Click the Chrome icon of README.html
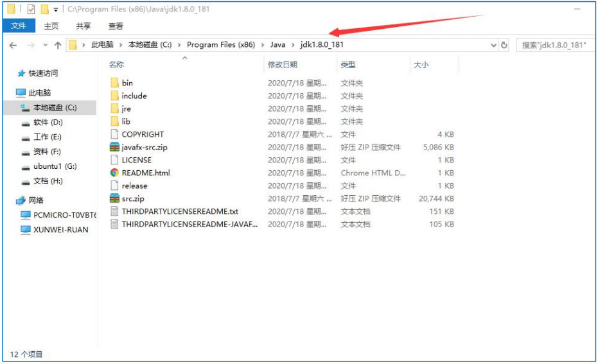 (114, 173)
